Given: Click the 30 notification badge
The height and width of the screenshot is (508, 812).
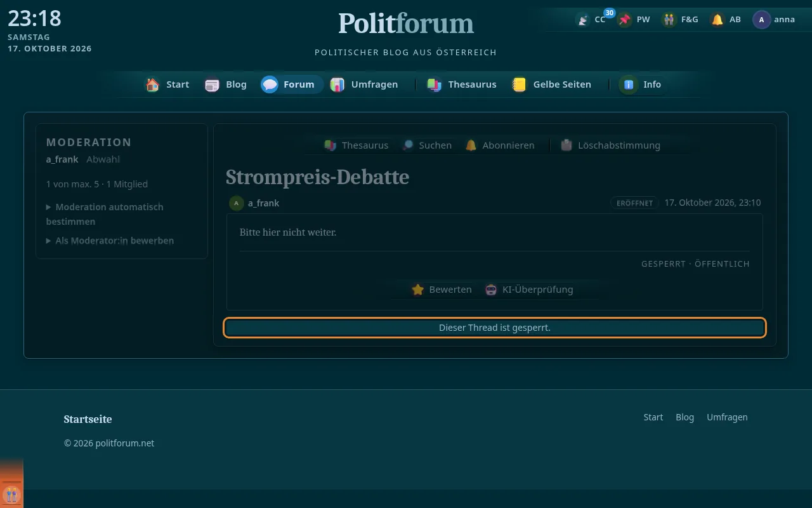Looking at the screenshot, I should tap(609, 13).
